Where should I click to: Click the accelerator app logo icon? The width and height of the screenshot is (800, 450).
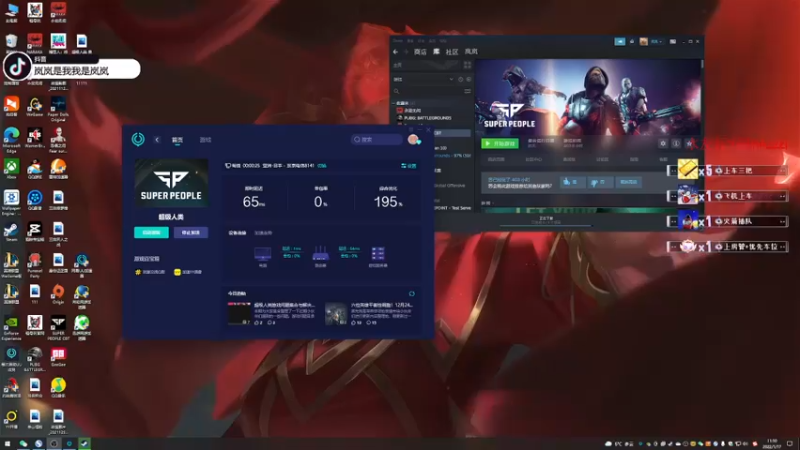[x=138, y=139]
